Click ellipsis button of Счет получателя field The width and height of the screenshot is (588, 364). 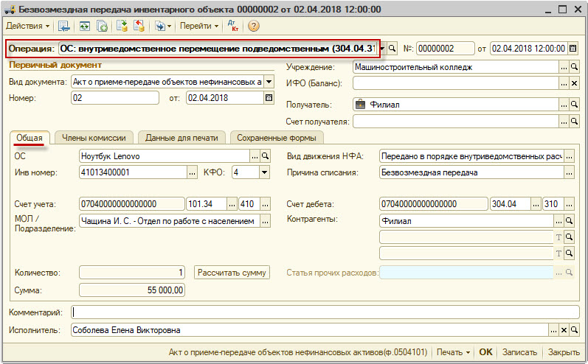click(x=564, y=122)
